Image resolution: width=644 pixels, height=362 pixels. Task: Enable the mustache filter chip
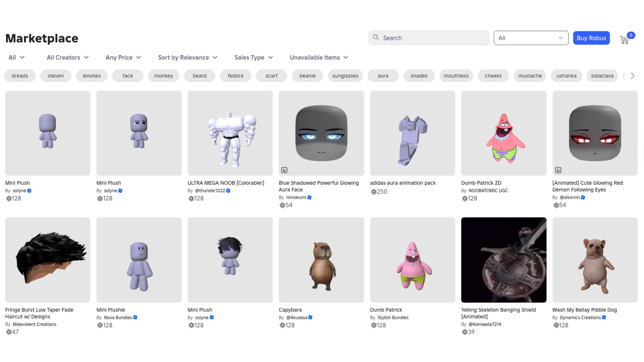[530, 76]
